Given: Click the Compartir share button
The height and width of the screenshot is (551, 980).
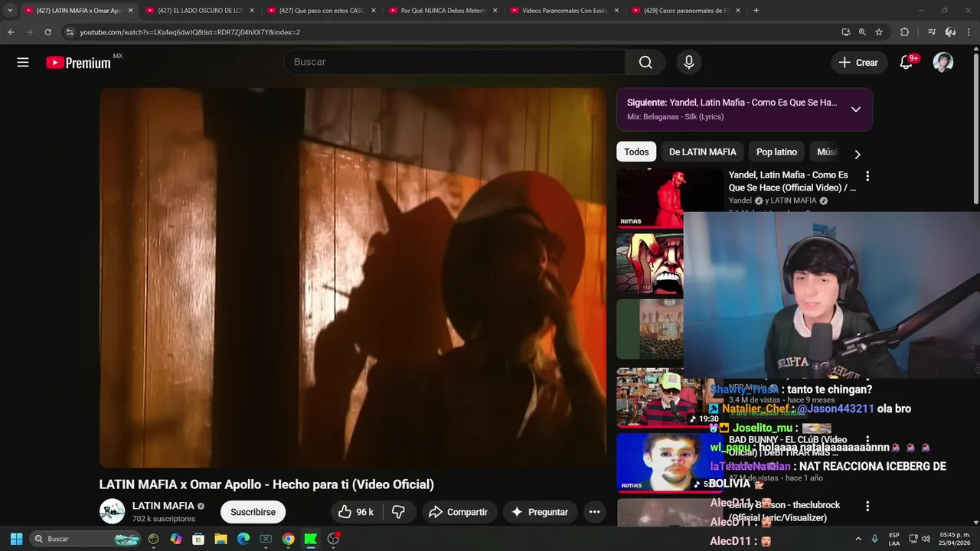Looking at the screenshot, I should (458, 512).
